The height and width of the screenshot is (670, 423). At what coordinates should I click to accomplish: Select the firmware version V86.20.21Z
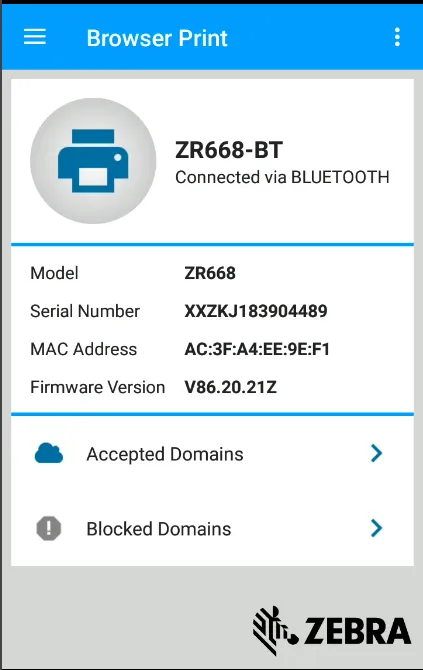pos(231,388)
